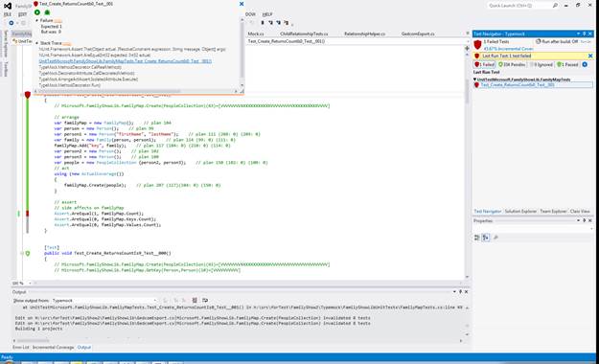Collapse the FamilyMapTests tree node
This screenshot has width=599, height=364.
(474, 80)
